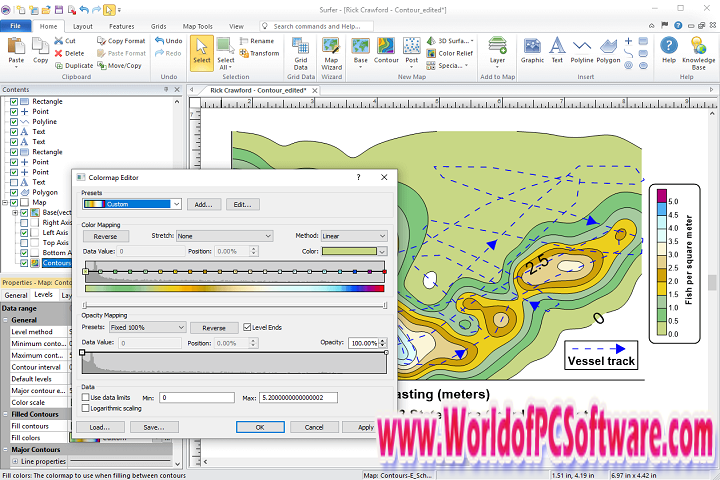Select the red end node on color mapping

[384, 272]
